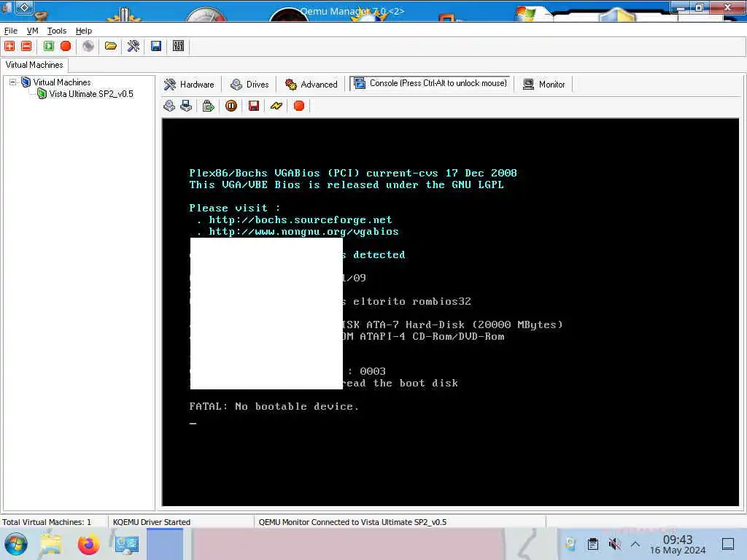Switch to the Advanced tab
The height and width of the screenshot is (560, 747).
click(x=311, y=85)
